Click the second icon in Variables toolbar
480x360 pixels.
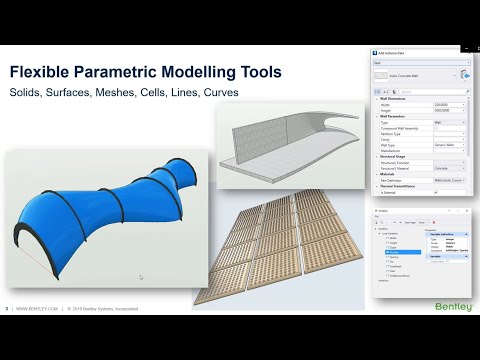click(382, 222)
